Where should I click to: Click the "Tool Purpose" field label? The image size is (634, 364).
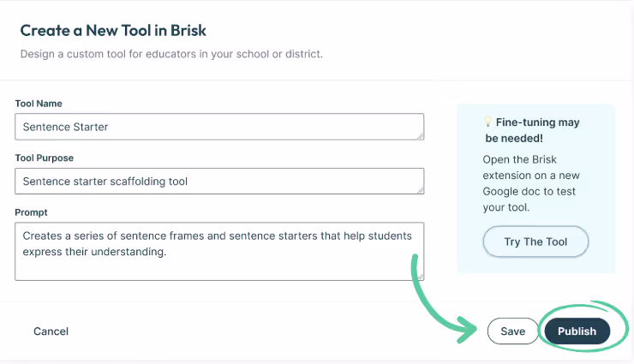click(x=45, y=158)
